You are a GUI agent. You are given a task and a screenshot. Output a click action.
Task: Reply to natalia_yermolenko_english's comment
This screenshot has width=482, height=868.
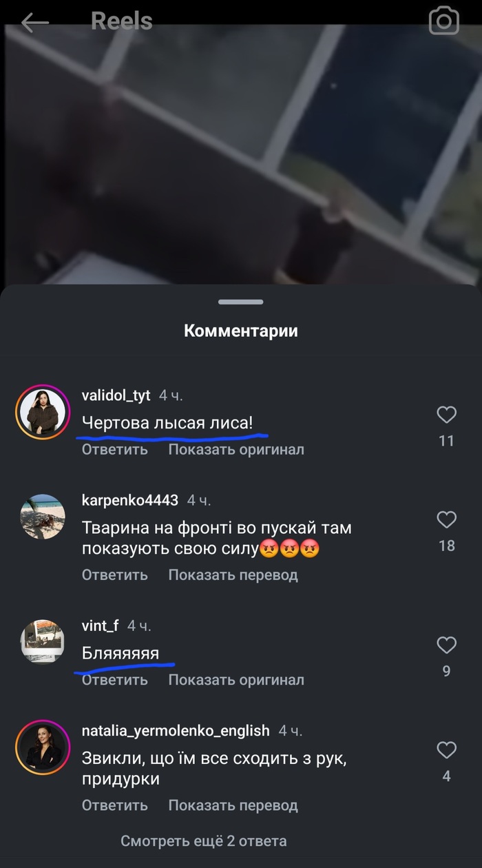tap(115, 805)
